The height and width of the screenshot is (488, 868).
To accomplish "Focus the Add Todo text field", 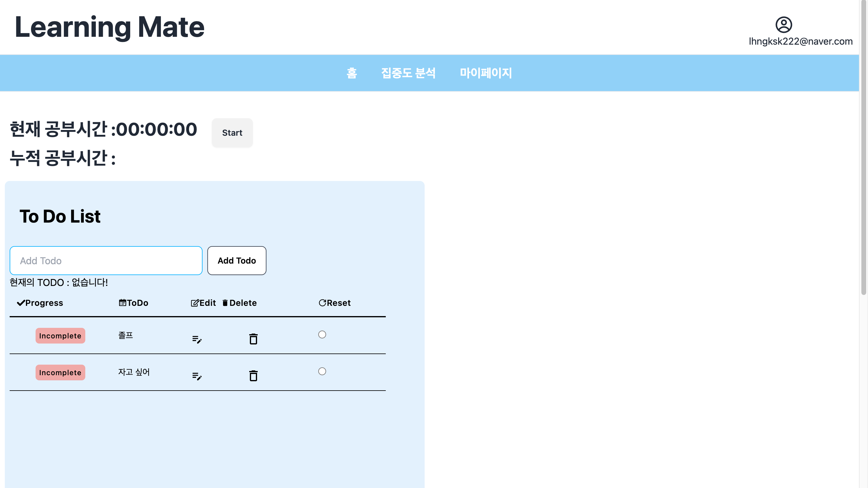I will click(x=106, y=261).
